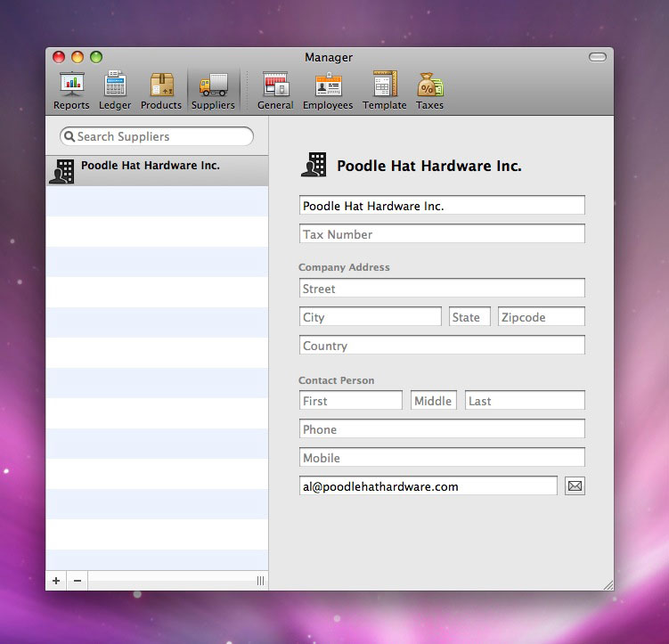
Task: Open the Products toolbar section
Action: (161, 91)
